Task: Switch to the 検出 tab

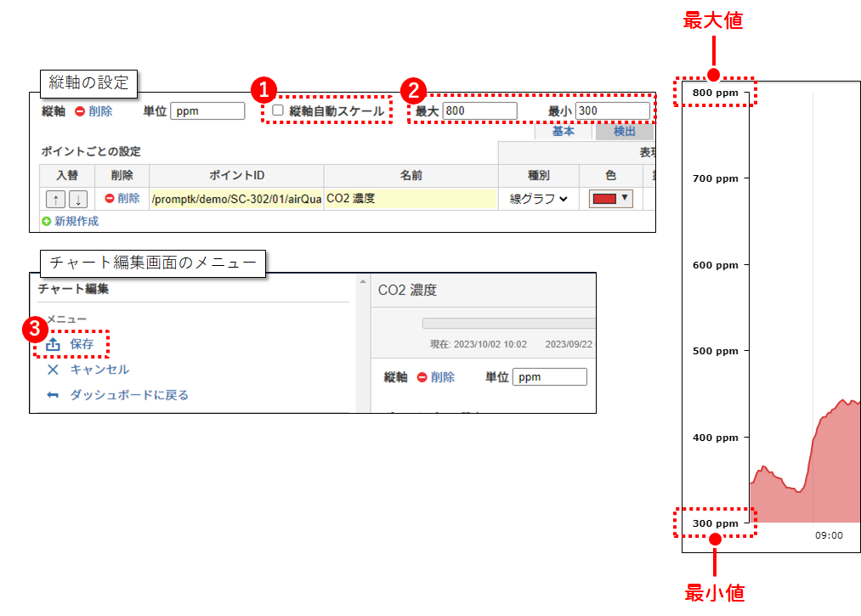Action: pyautogui.click(x=625, y=131)
